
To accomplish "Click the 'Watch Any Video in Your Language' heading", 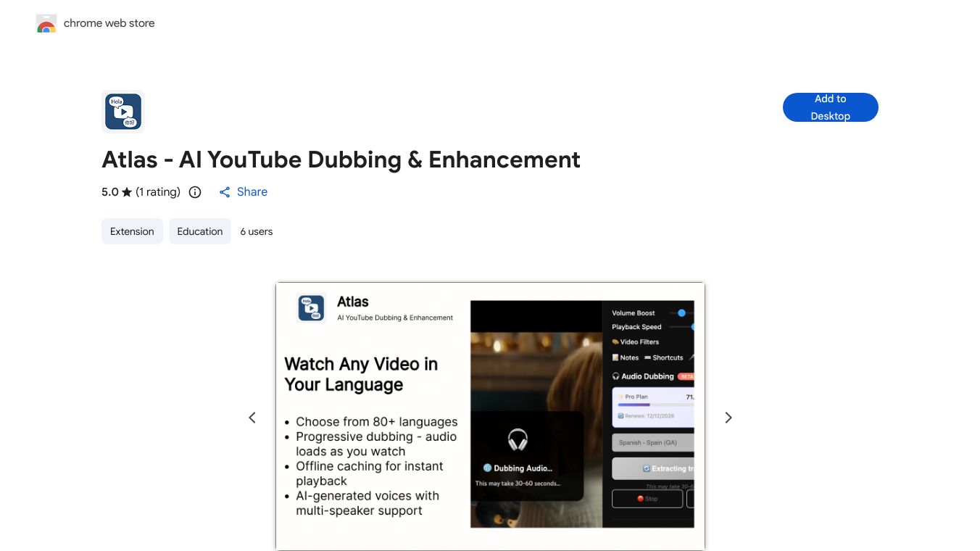I will (361, 374).
